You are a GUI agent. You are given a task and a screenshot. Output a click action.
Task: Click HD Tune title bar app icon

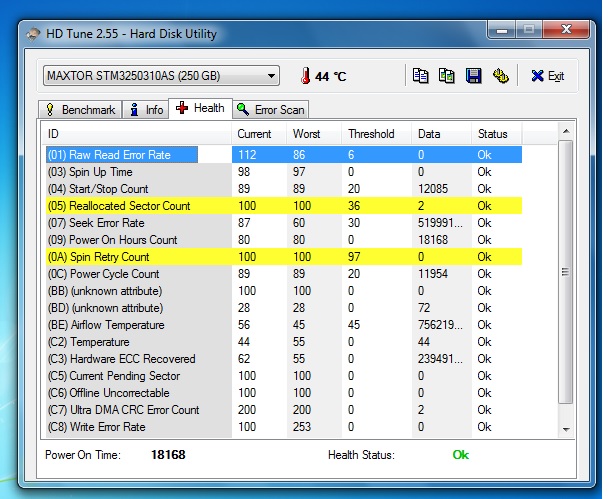click(34, 34)
